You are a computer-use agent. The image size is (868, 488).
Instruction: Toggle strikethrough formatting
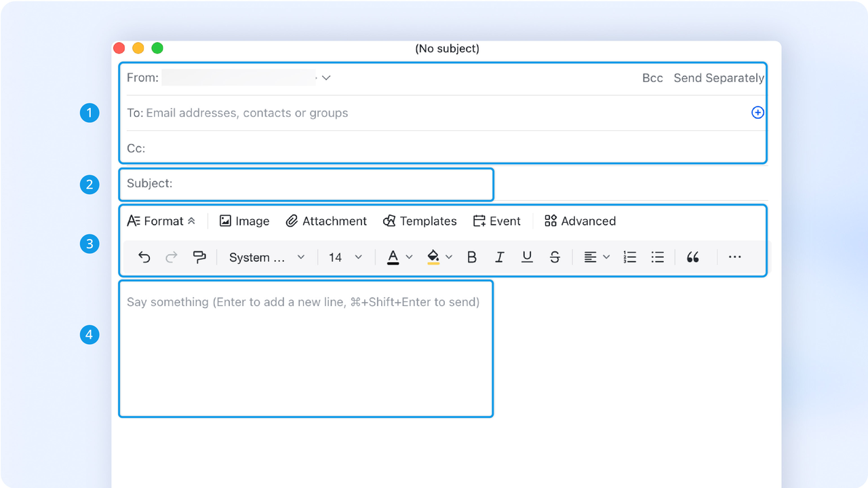pos(555,257)
